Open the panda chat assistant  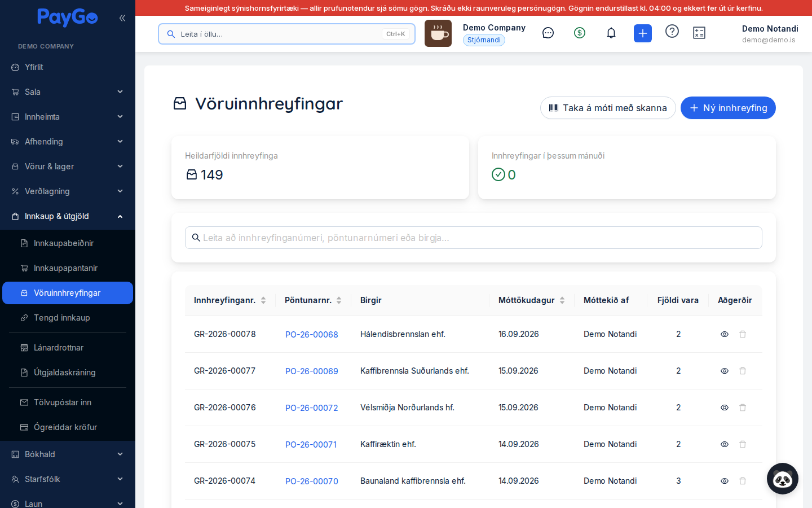point(783,479)
